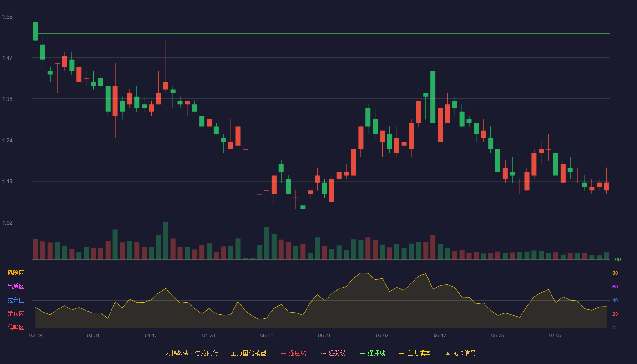637x364 pixels.
Task: Toggle the 强压线 legend series
Action: tap(293, 353)
